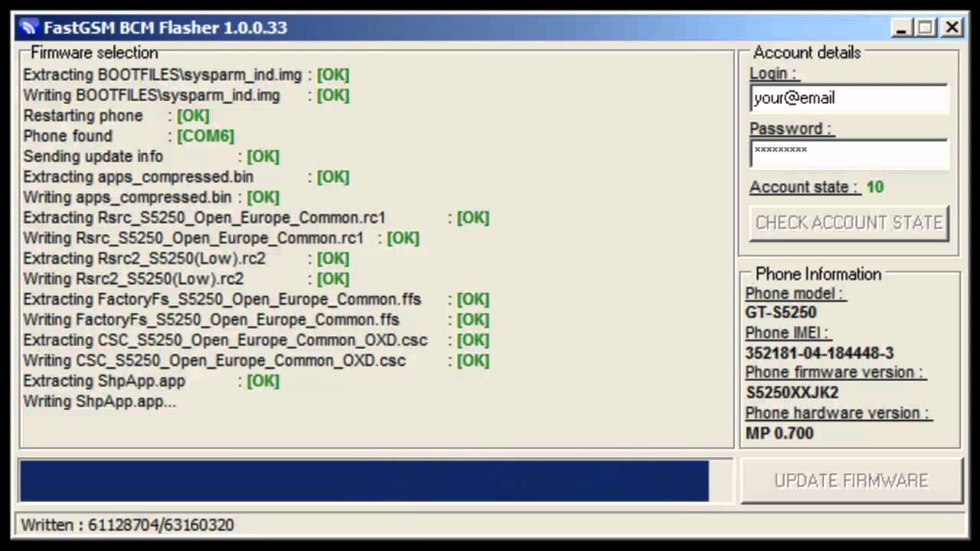Click the FastGSM app icon in title bar

click(30, 28)
